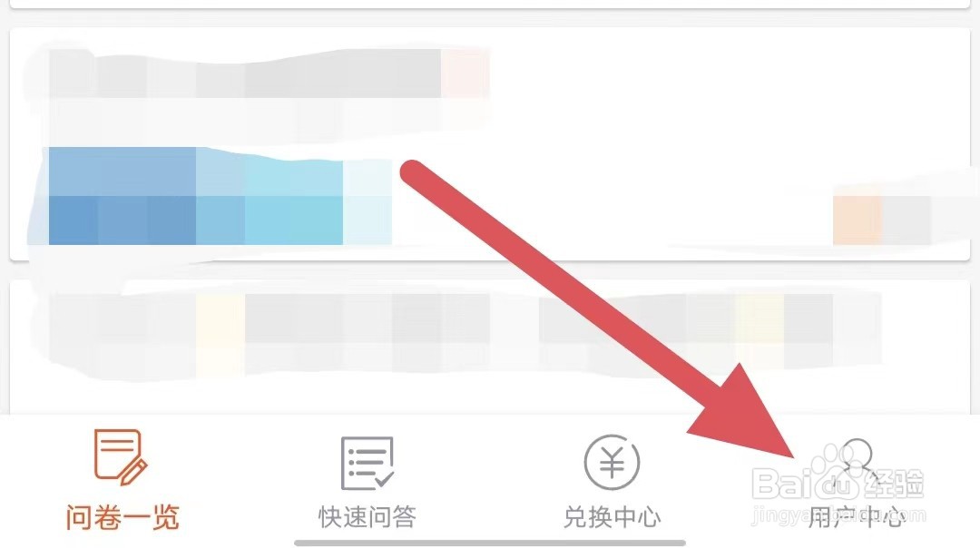The width and height of the screenshot is (980, 548).
Task: Select the 问卷一览 tab label
Action: pyautogui.click(x=122, y=517)
